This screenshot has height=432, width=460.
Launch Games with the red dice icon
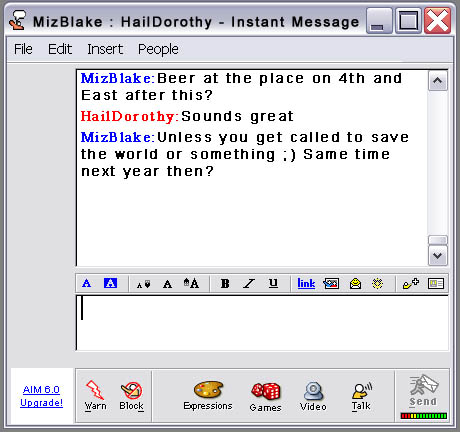[x=266, y=391]
